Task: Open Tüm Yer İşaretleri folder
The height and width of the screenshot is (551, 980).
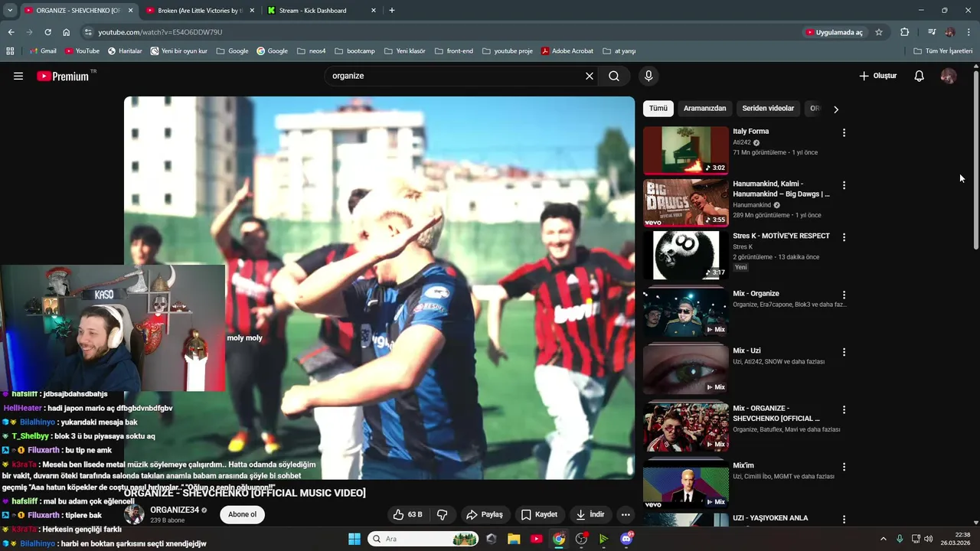Action: point(942,51)
